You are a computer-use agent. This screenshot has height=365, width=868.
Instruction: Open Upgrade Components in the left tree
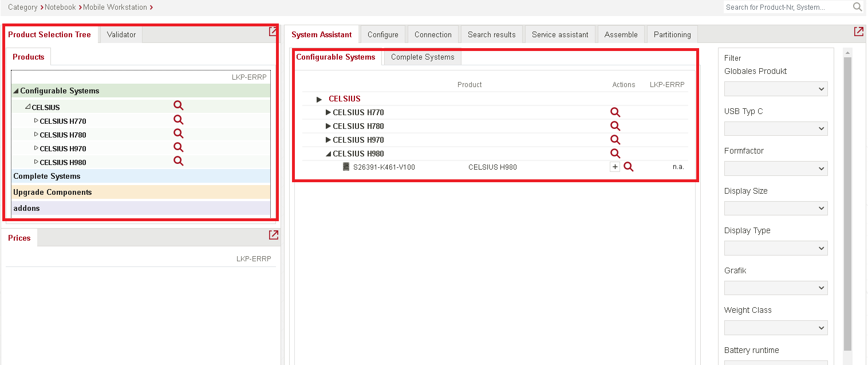(x=141, y=192)
